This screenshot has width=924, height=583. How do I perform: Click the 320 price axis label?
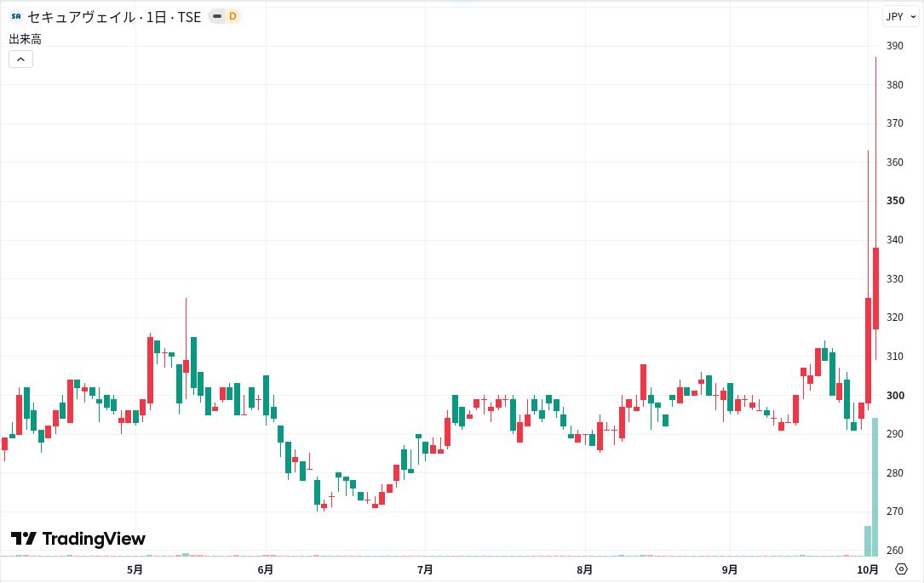[x=894, y=317]
